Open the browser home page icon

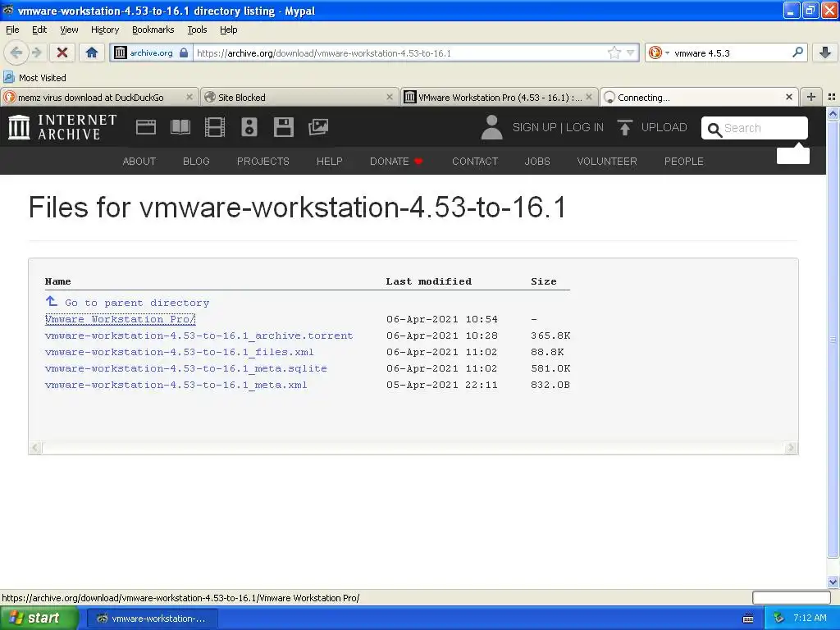92,52
